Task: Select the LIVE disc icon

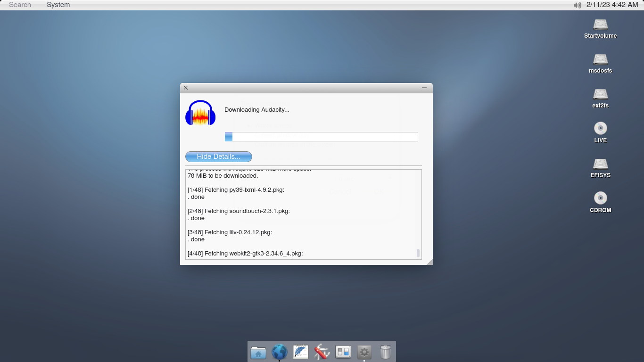Action: pyautogui.click(x=600, y=128)
